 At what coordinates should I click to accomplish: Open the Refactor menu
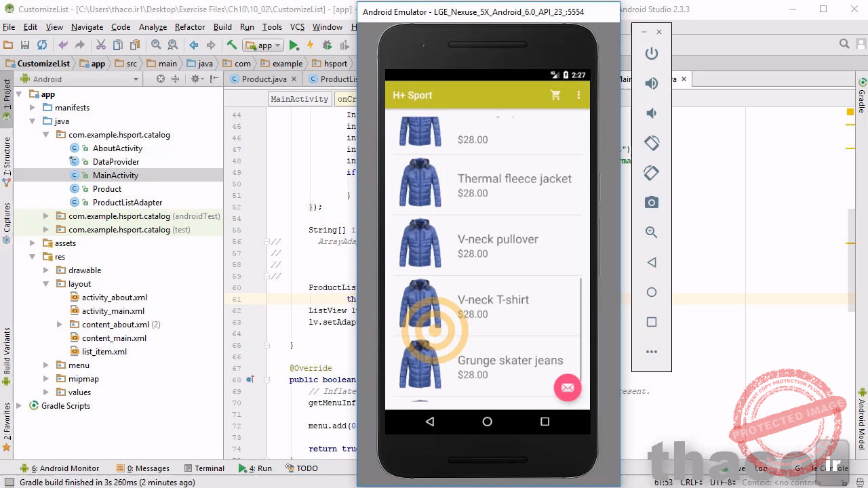[189, 27]
